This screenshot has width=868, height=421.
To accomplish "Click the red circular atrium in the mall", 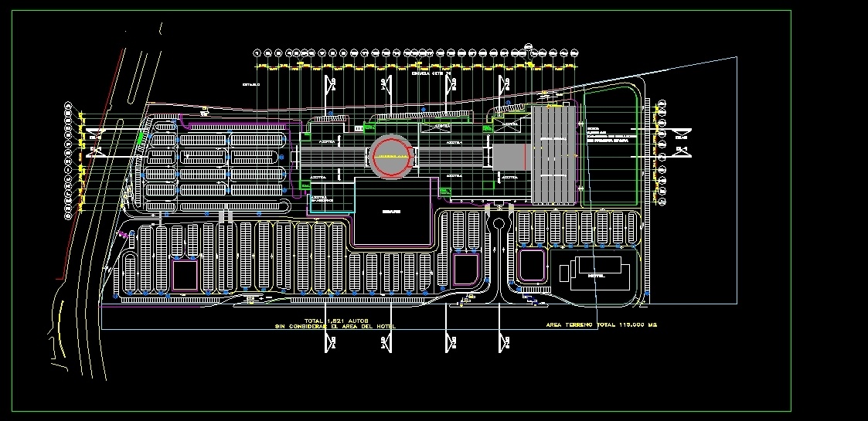I will tap(392, 156).
